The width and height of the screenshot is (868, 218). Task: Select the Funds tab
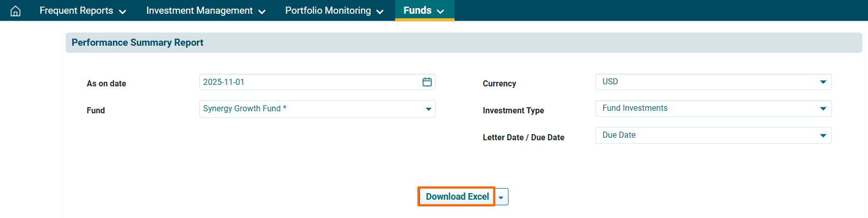[x=424, y=11]
